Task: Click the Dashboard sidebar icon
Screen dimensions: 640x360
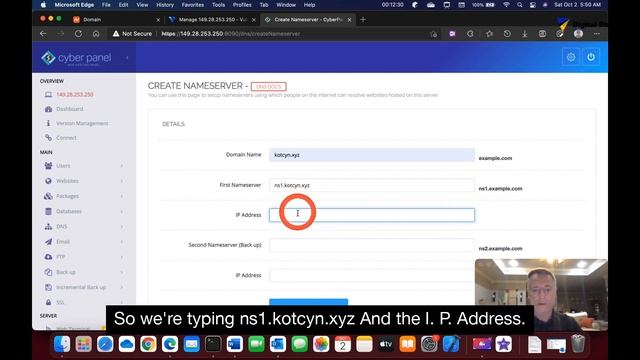Action: pyautogui.click(x=48, y=109)
